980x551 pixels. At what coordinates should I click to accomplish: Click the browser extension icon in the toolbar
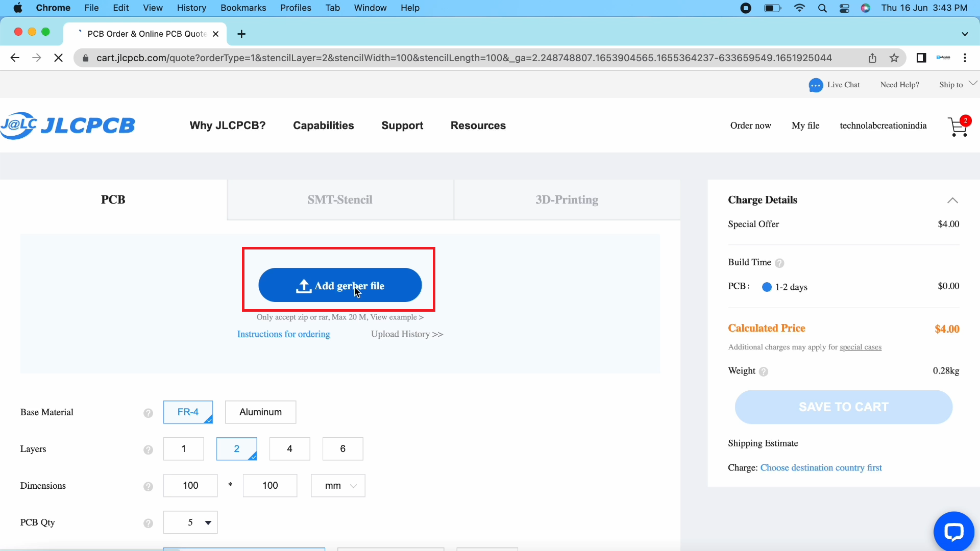pyautogui.click(x=943, y=58)
